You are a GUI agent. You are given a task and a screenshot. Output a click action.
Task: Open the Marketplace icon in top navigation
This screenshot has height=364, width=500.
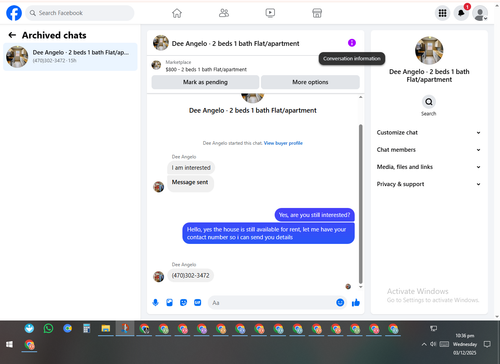(317, 13)
